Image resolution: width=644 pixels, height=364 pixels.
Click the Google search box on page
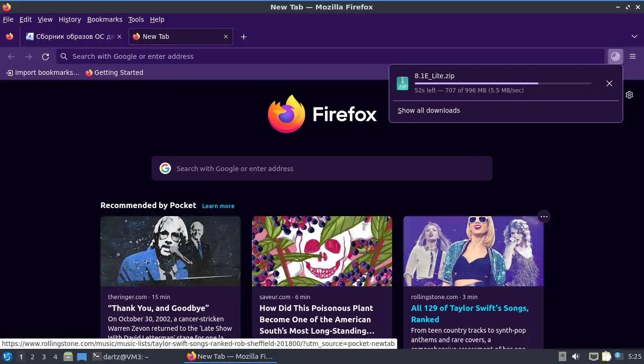coord(322,168)
